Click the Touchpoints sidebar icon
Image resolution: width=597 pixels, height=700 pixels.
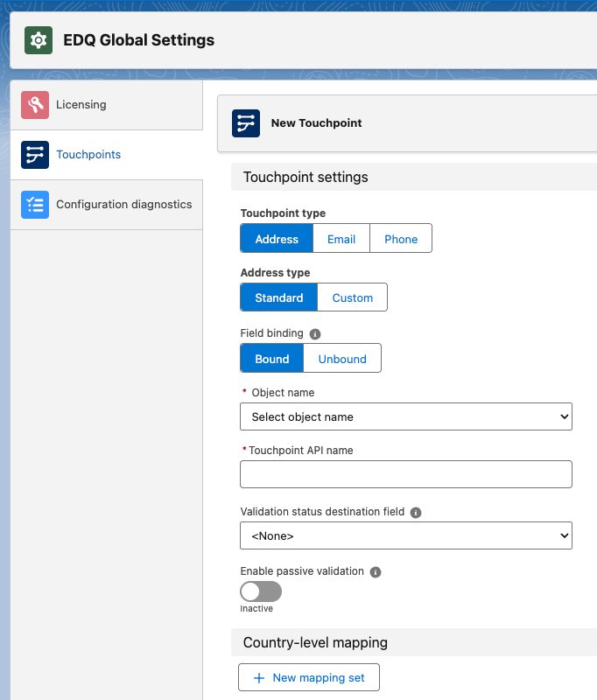(x=35, y=155)
